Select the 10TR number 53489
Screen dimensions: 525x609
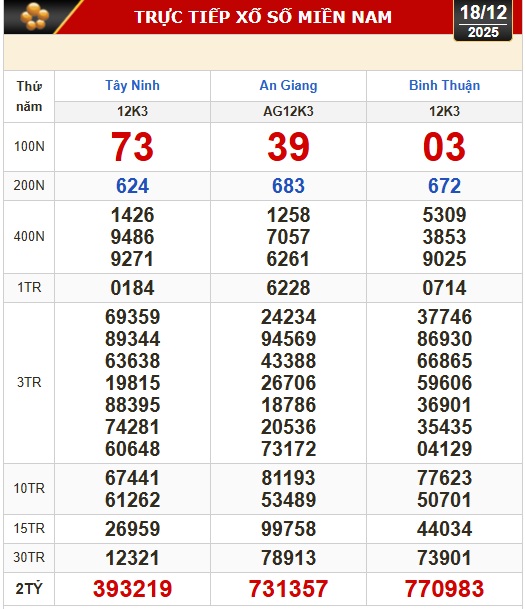tap(289, 500)
